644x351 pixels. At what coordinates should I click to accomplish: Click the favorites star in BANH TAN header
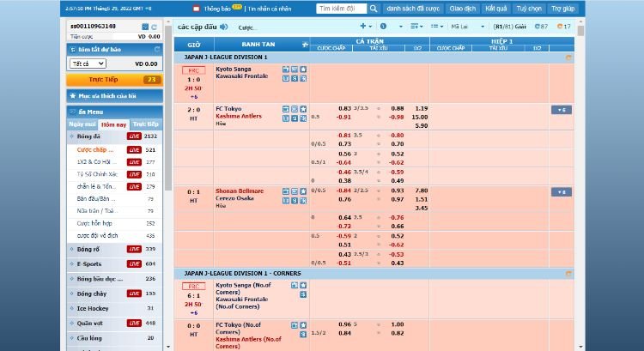pos(304,43)
